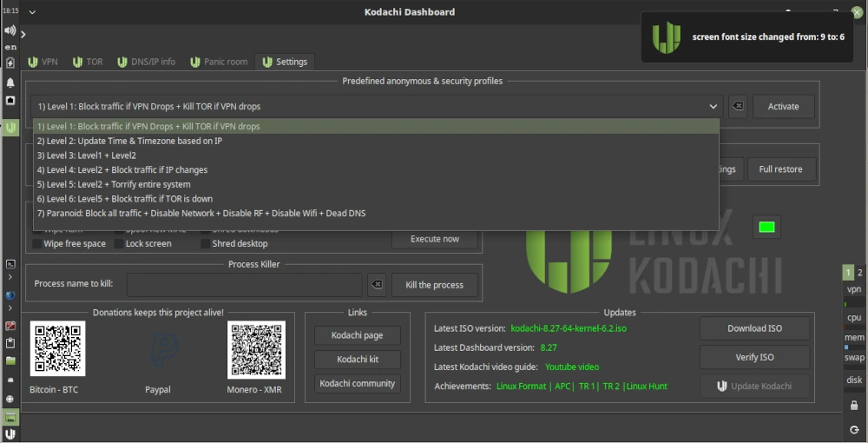The height and width of the screenshot is (443, 868).
Task: Click the lock screen padlock icon
Action: coord(854,406)
